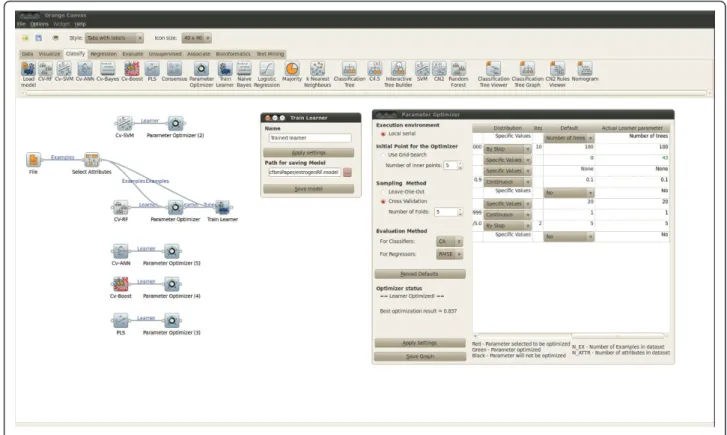Select the Naive Bayes toolbar widget
Image resolution: width=727 pixels, height=435 pixels.
point(244,69)
